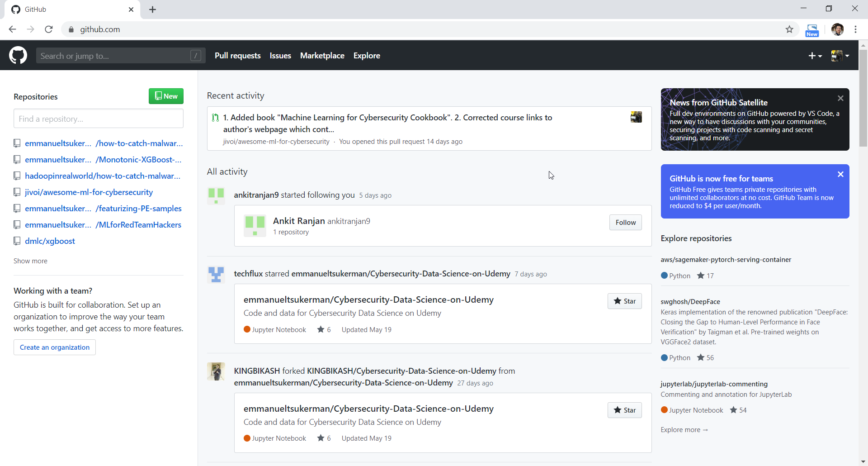Open the user avatar account dropdown
The image size is (868, 466).
click(840, 56)
